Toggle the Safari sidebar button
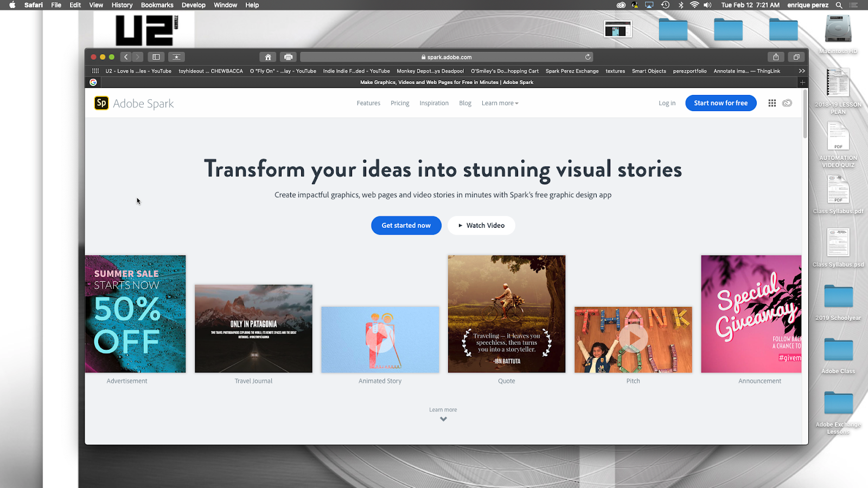The width and height of the screenshot is (868, 488). coord(156,57)
